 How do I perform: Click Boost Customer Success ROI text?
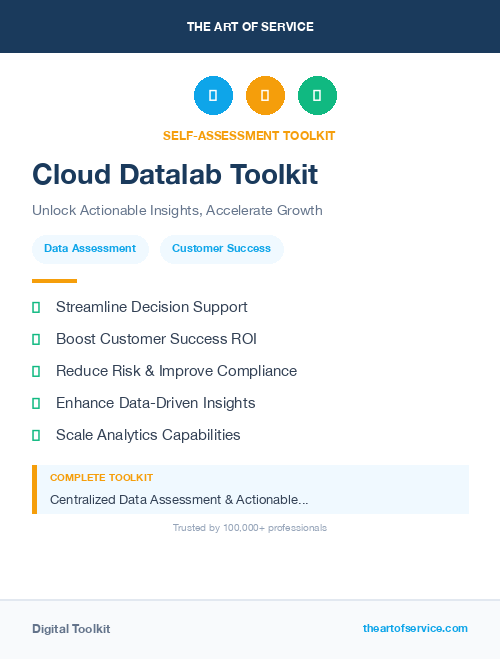pyautogui.click(x=156, y=339)
